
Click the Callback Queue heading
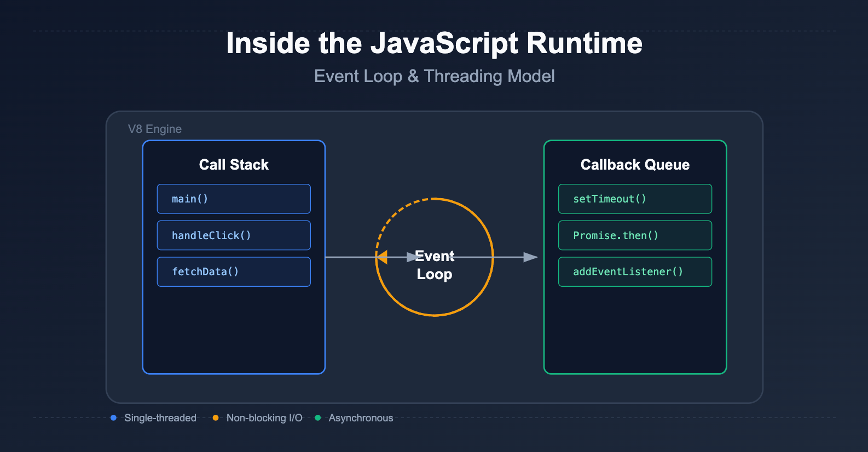tap(635, 165)
